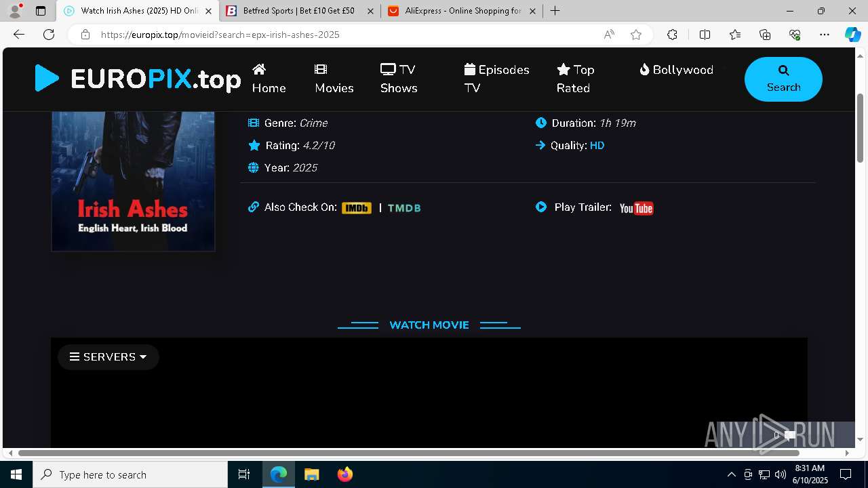868x488 pixels.
Task: Refresh the current page
Action: coord(49,35)
